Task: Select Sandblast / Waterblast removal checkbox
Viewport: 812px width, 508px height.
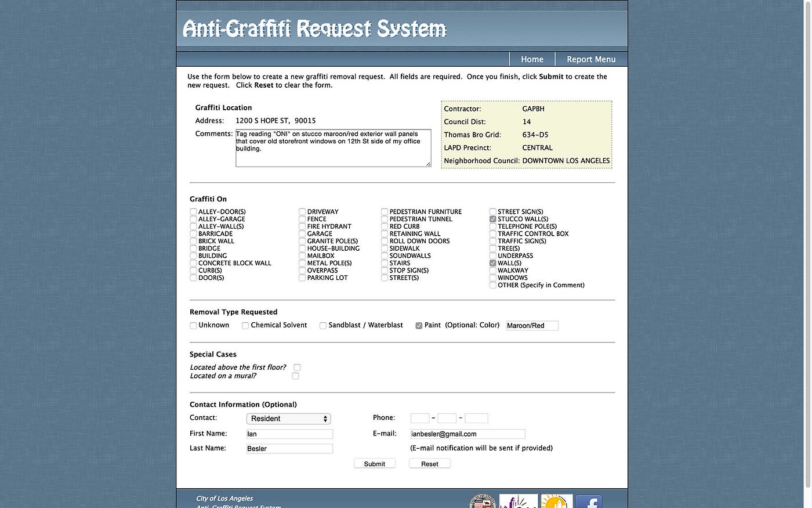Action: [323, 326]
